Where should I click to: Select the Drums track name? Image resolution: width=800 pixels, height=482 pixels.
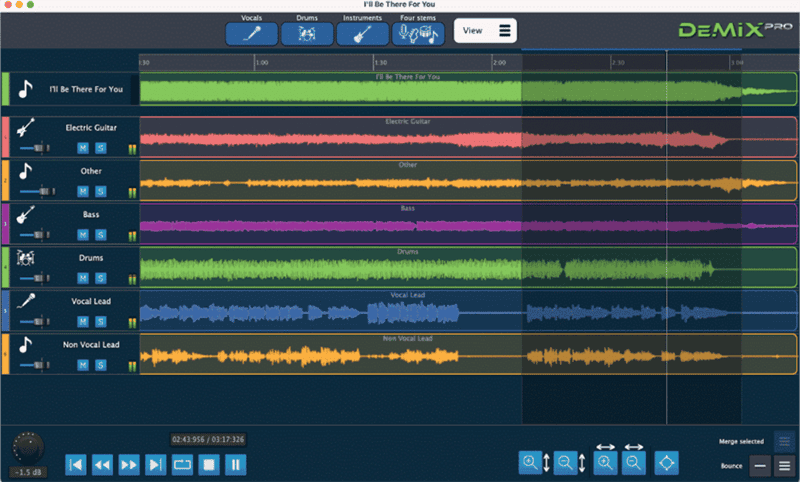click(91, 258)
